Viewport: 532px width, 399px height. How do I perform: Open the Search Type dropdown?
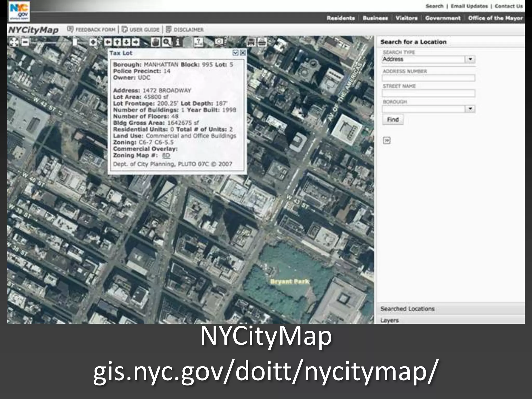click(470, 59)
